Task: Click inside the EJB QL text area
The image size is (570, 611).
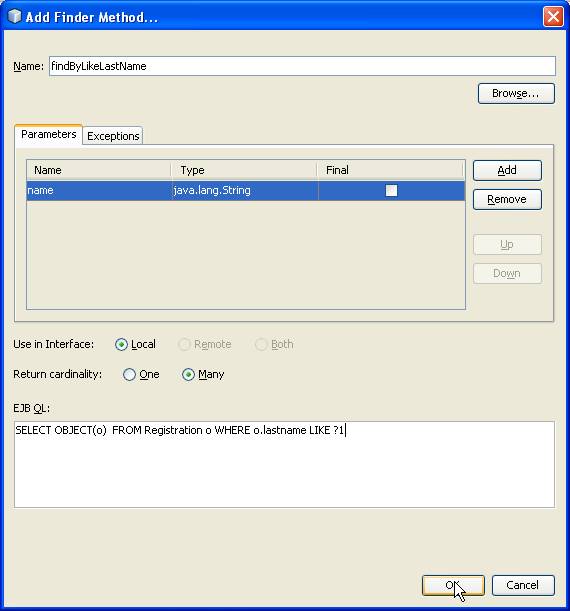Action: pos(284,464)
